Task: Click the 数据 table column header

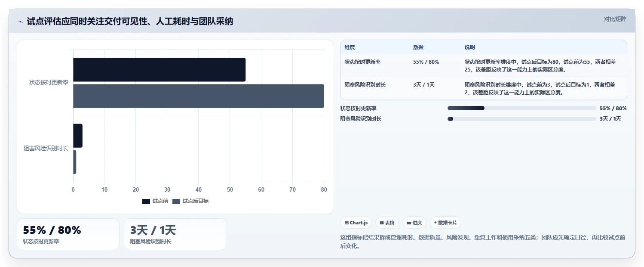Action: coord(418,47)
